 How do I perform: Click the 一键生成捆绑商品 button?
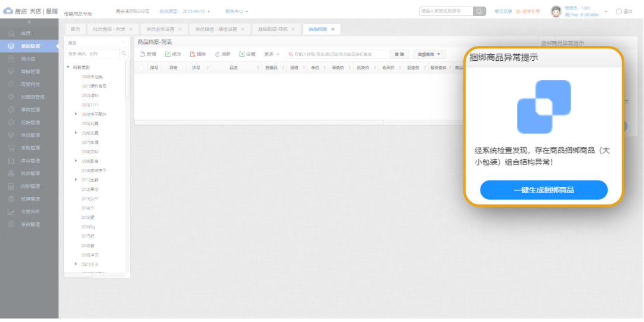point(543,190)
